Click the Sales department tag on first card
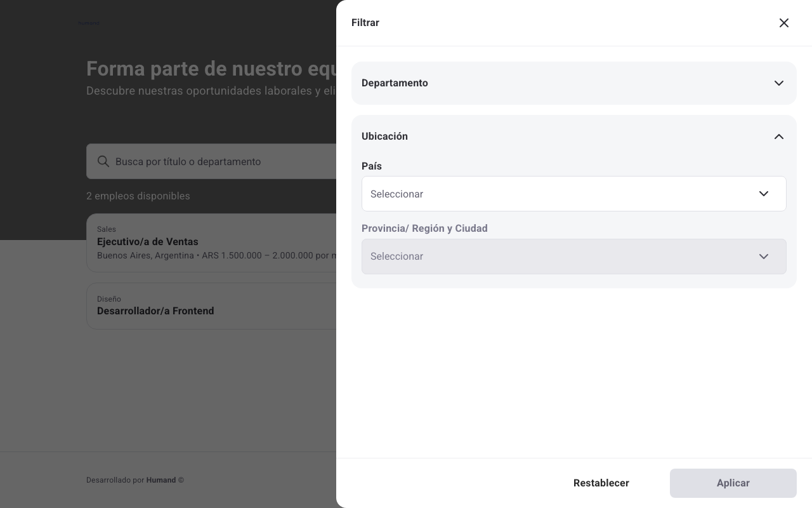Screen dimensions: 812x508 107,229
